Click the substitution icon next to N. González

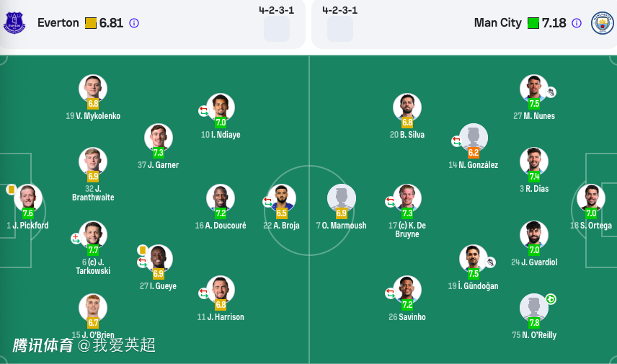coord(456,141)
